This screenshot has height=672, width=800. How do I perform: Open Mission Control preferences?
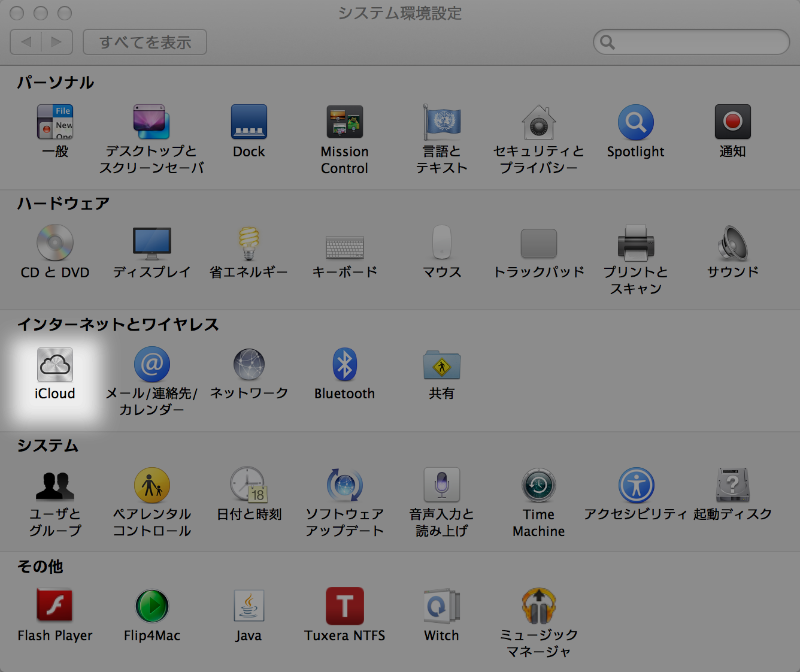click(345, 122)
